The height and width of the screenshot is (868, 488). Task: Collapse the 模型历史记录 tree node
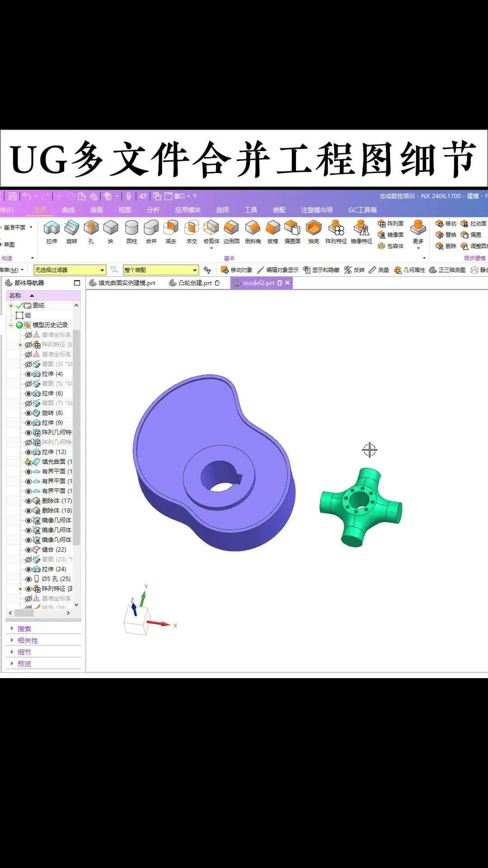[11, 325]
